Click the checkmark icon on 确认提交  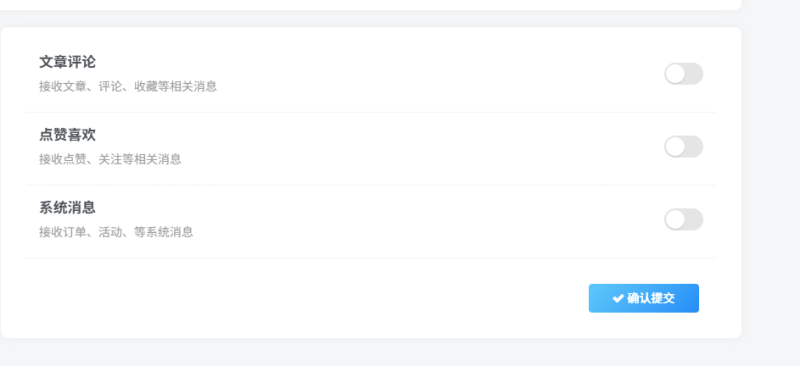(618, 298)
